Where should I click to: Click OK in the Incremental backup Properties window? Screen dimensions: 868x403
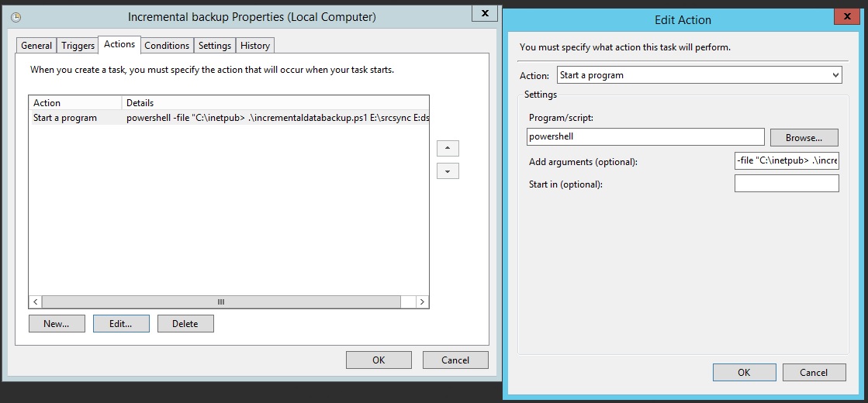379,360
